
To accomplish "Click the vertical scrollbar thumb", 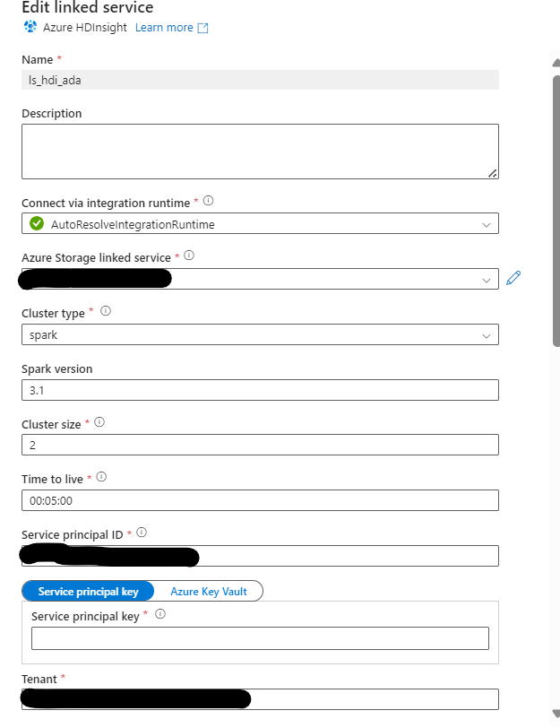I will tap(556, 212).
